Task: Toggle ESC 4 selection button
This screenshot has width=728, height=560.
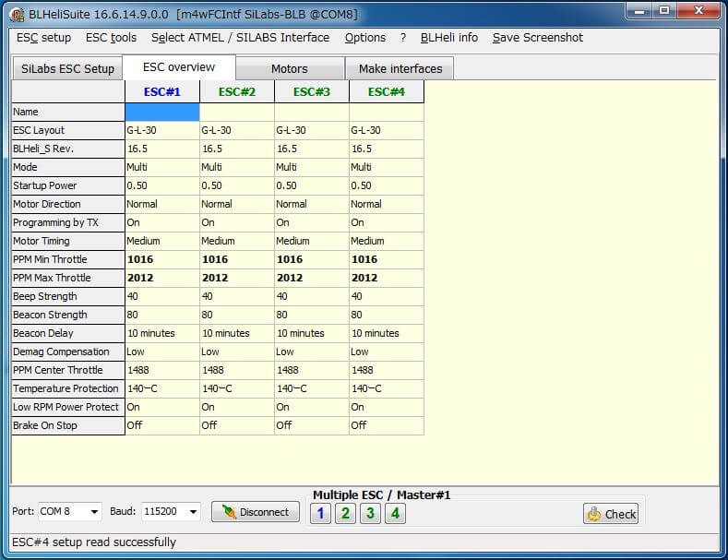Action: pos(395,514)
